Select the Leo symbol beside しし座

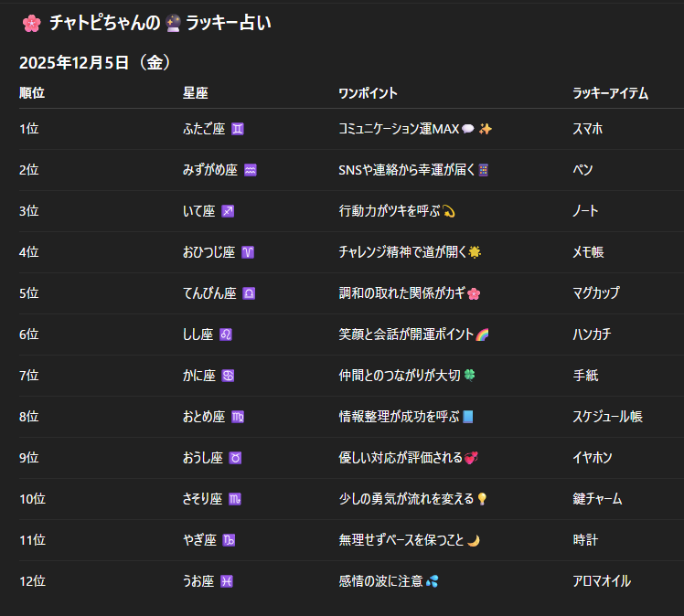pos(226,335)
